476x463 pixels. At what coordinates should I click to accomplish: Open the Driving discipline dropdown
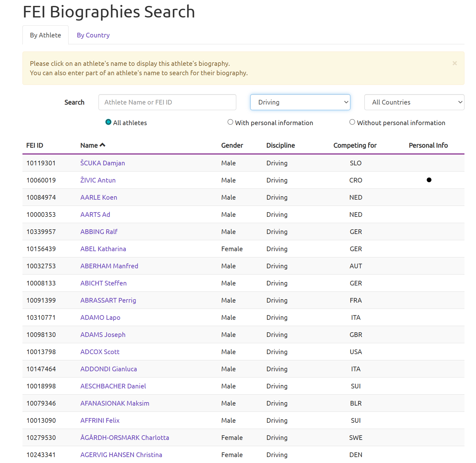tap(300, 102)
